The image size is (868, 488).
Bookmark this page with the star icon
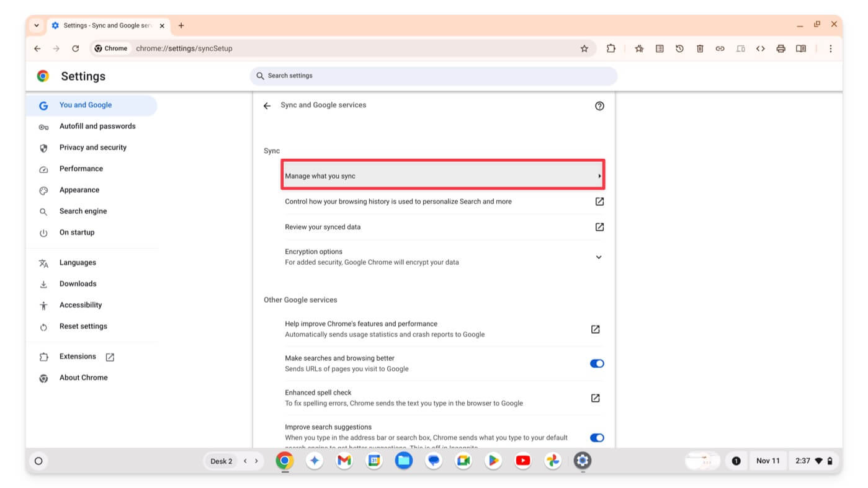pos(584,48)
